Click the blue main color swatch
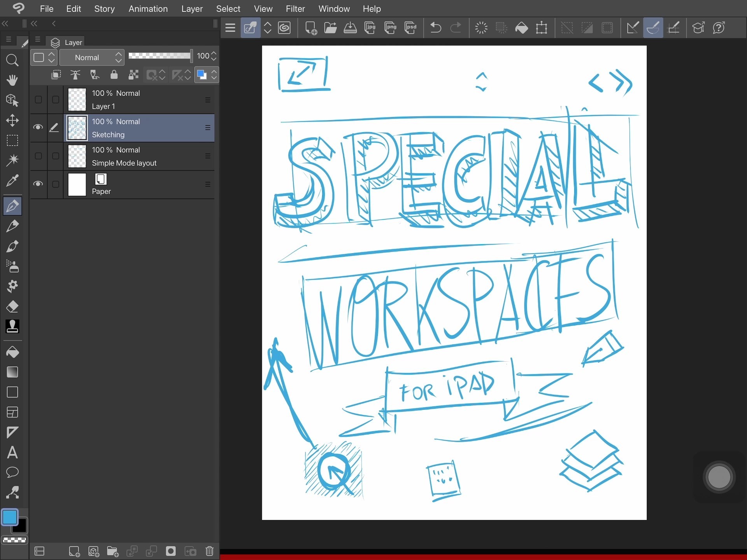The height and width of the screenshot is (560, 747). [10, 517]
